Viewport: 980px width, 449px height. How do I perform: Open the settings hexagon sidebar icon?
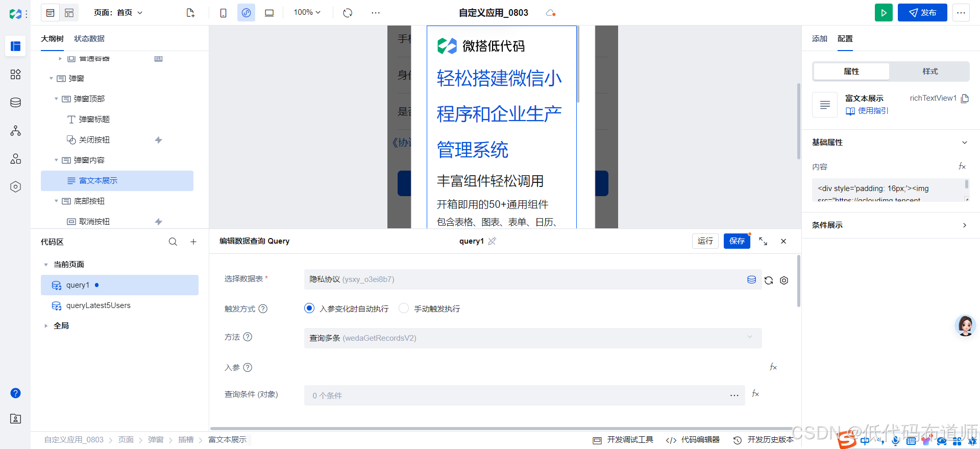15,187
